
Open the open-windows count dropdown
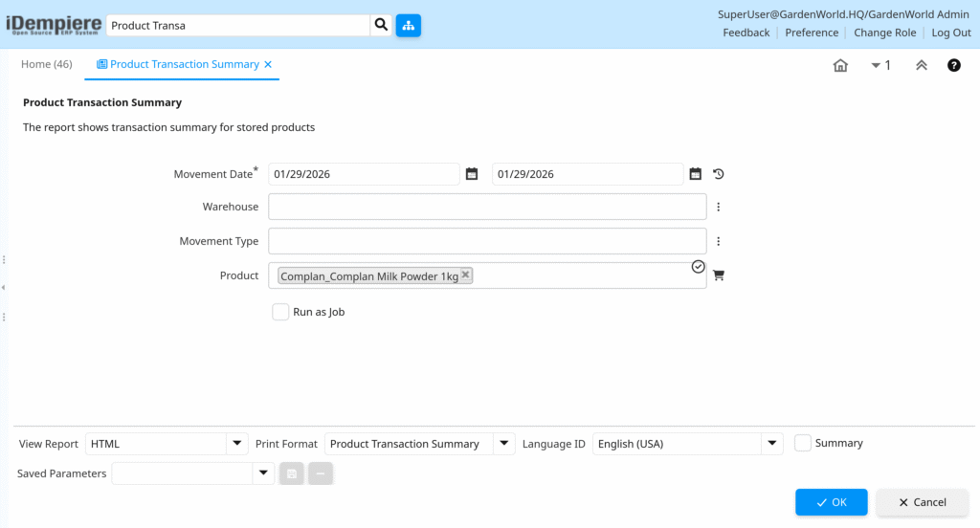point(880,65)
